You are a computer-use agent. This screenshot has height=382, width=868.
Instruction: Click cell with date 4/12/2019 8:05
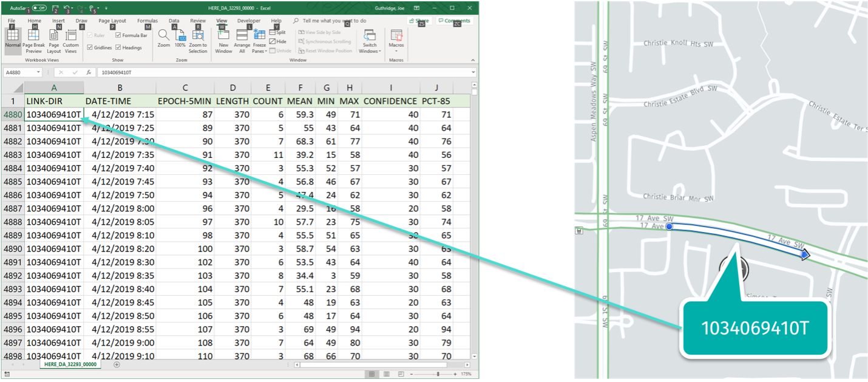(120, 222)
